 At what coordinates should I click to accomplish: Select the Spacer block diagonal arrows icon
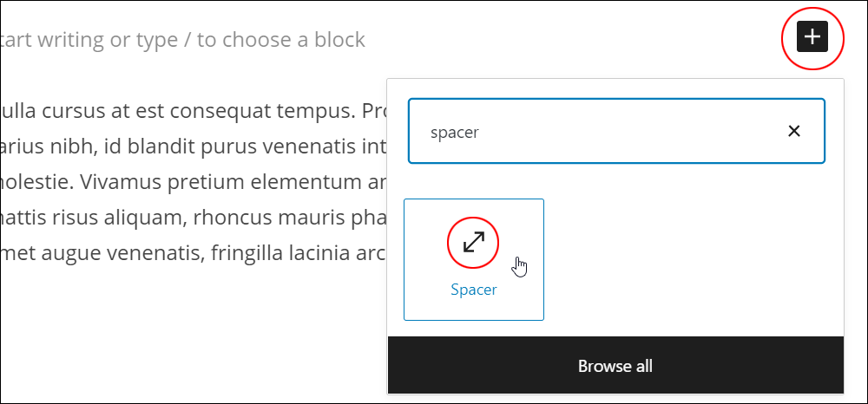point(473,242)
